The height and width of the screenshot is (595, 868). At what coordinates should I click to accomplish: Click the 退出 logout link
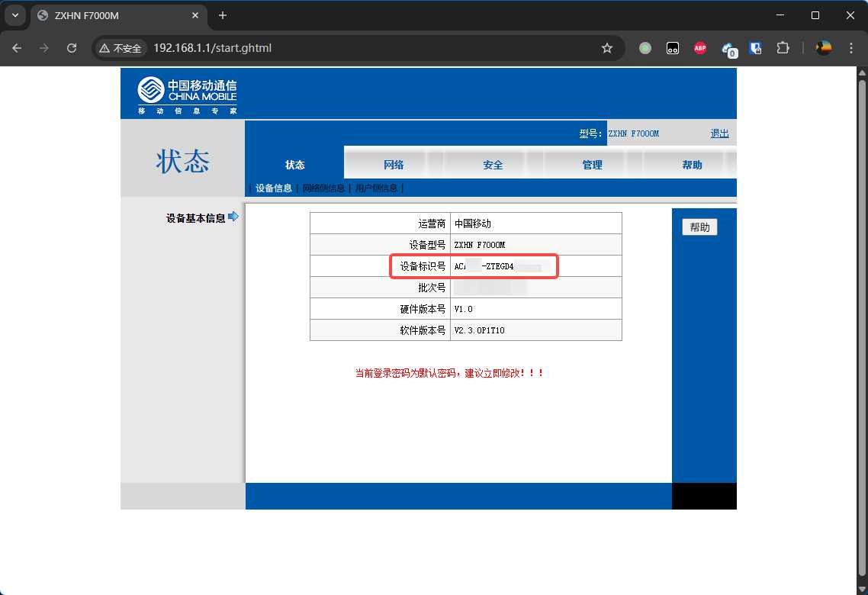[719, 133]
